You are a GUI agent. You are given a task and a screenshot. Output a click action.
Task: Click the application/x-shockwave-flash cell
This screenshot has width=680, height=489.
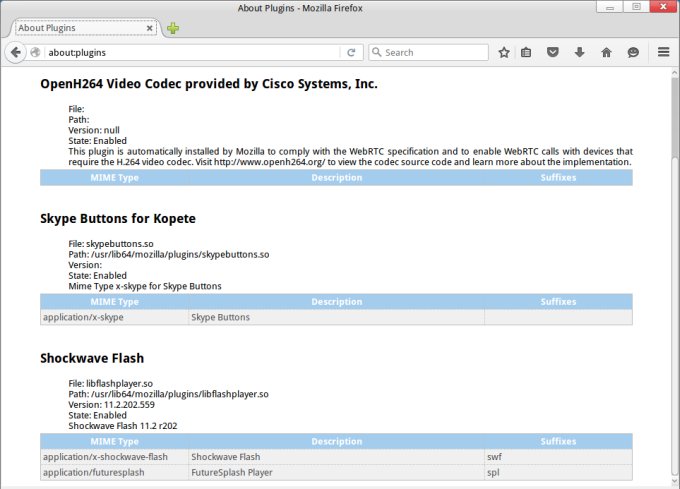(114, 457)
